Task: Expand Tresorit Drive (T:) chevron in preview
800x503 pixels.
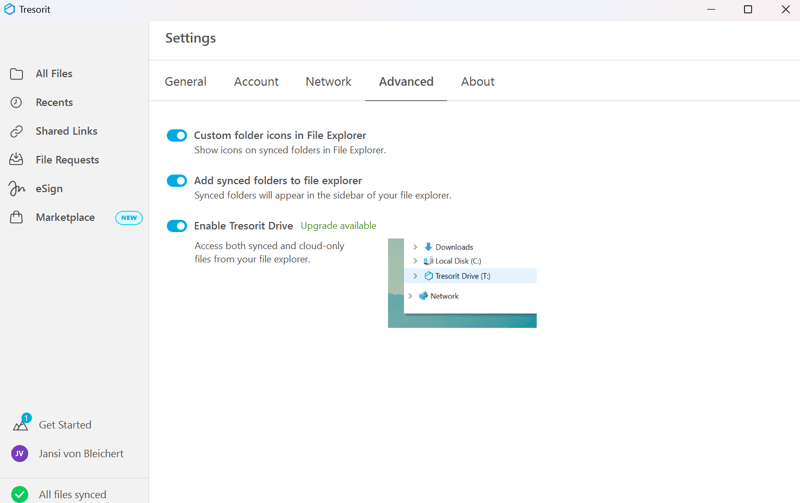Action: 415,276
